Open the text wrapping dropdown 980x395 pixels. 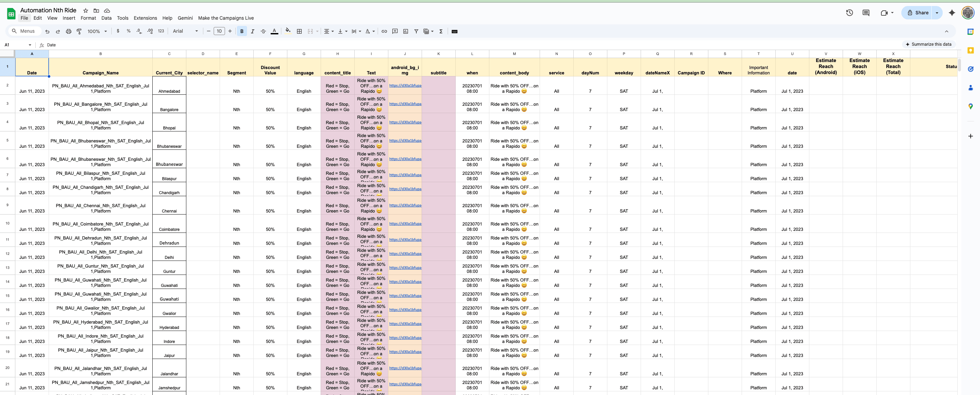pyautogui.click(x=356, y=31)
